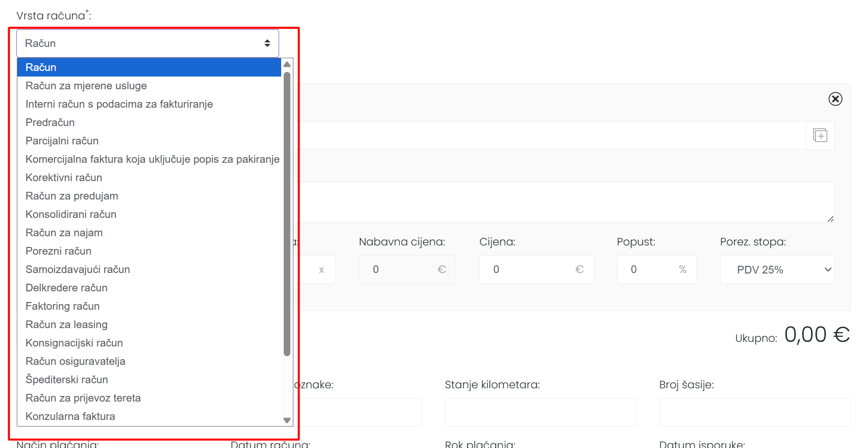Select Račun za prijevoz tereta
Screen dimensions: 868x448
tap(149, 398)
